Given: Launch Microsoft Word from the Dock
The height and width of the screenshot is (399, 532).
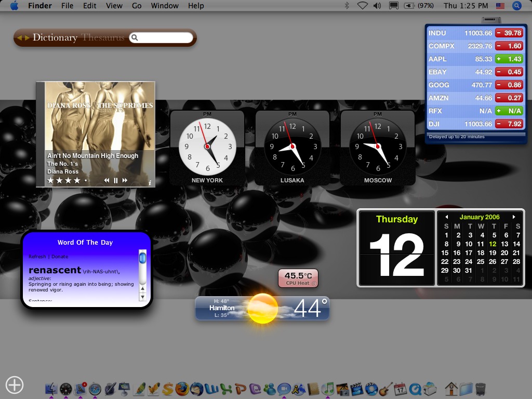Looking at the screenshot, I should 211,389.
